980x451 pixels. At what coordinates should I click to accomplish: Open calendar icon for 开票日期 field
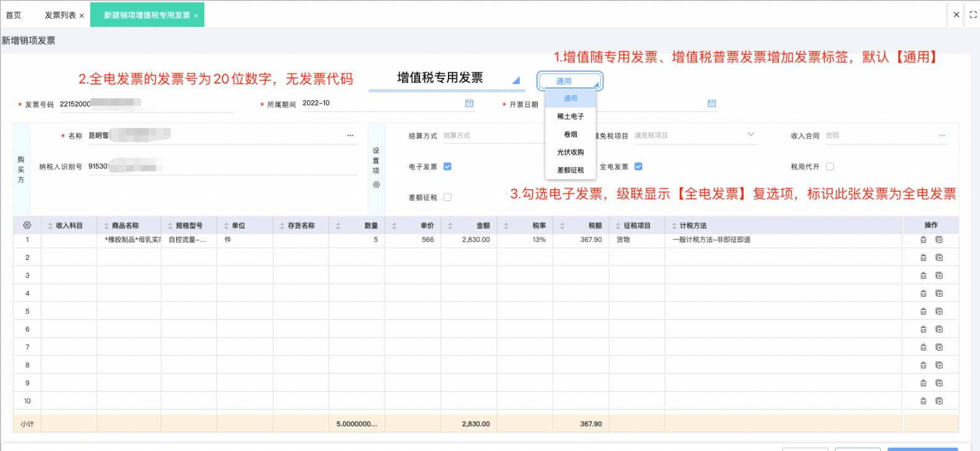coord(711,103)
